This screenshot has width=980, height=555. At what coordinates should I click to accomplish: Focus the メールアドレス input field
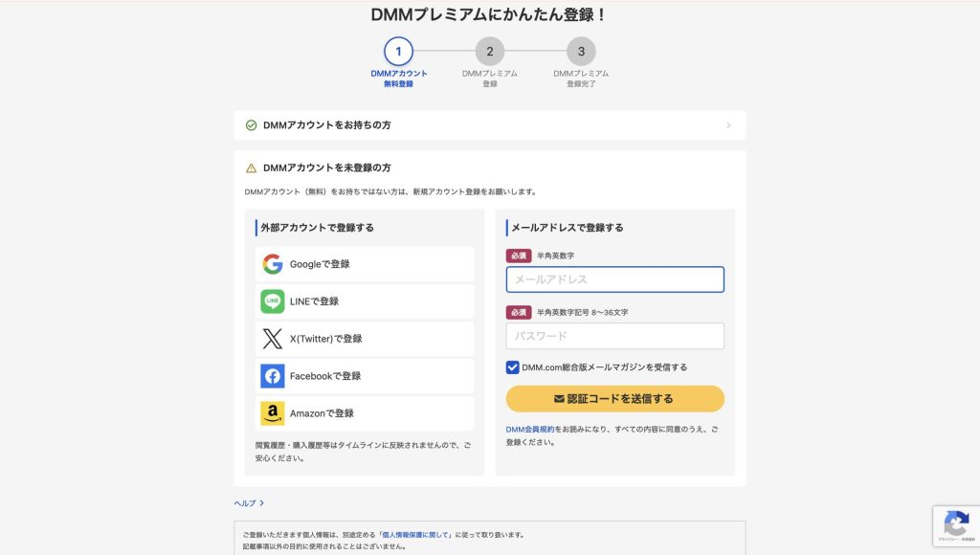pos(614,279)
